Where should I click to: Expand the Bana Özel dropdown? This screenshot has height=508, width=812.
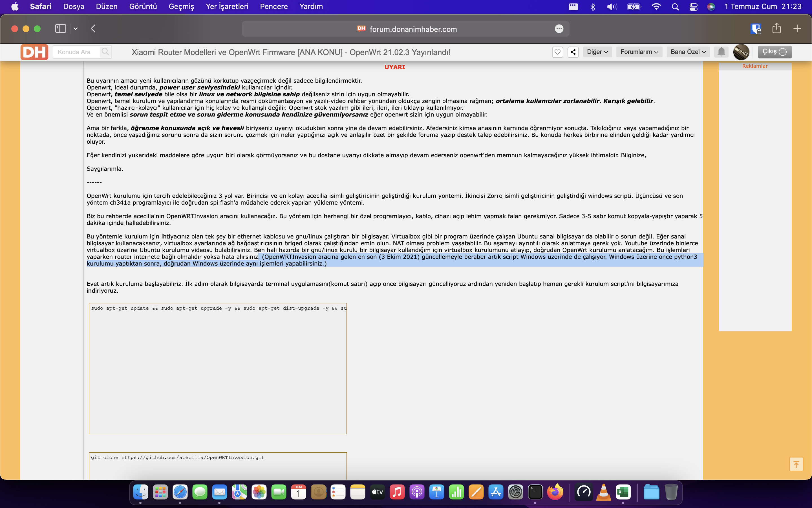click(x=688, y=52)
